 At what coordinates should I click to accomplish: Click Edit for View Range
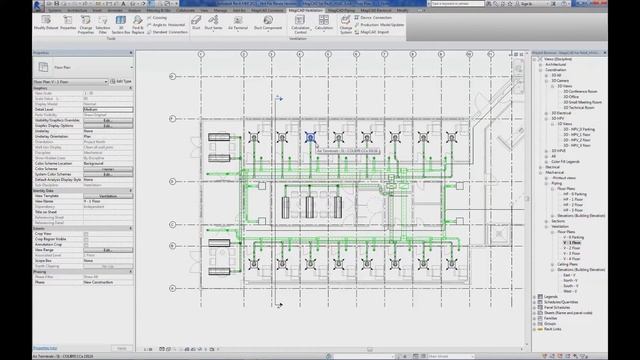pos(108,250)
